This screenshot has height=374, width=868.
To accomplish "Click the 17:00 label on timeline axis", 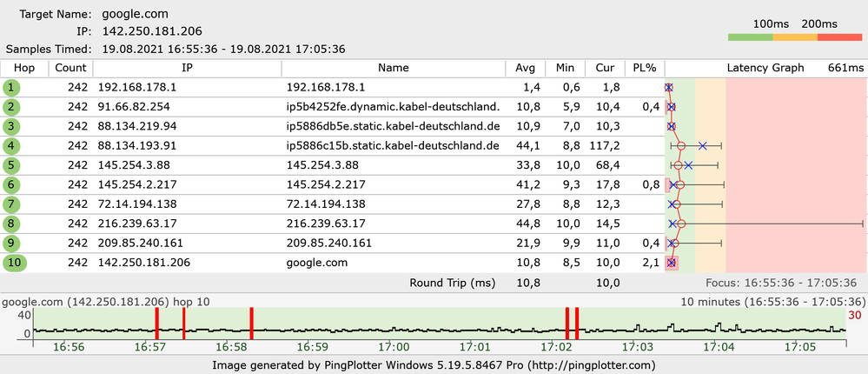I will pos(395,348).
